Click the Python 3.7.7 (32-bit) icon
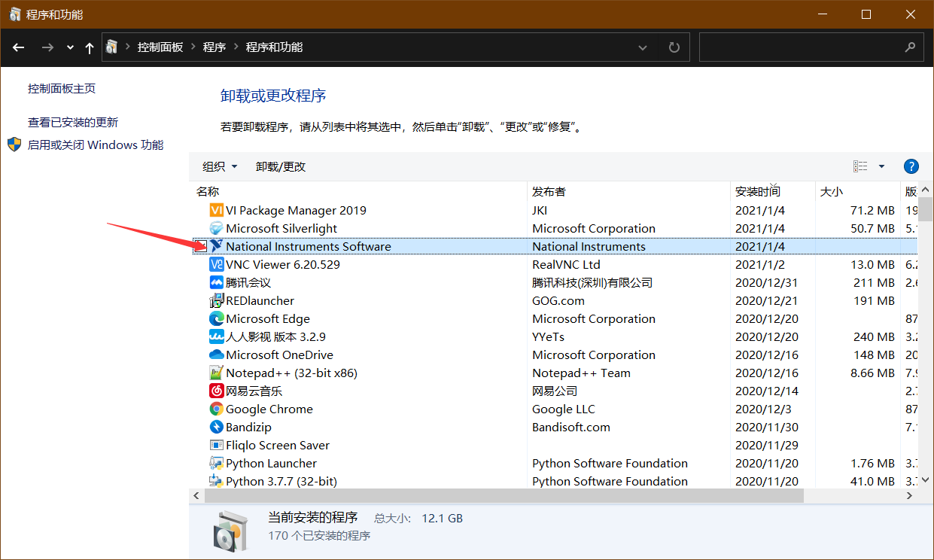This screenshot has width=934, height=560. (216, 481)
